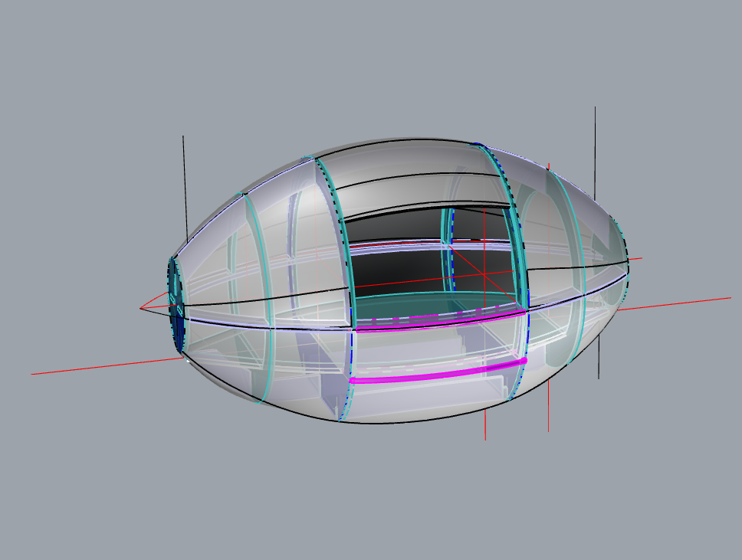
Task: Click the dark interior ceiling inside the opening
Action: (x=398, y=227)
